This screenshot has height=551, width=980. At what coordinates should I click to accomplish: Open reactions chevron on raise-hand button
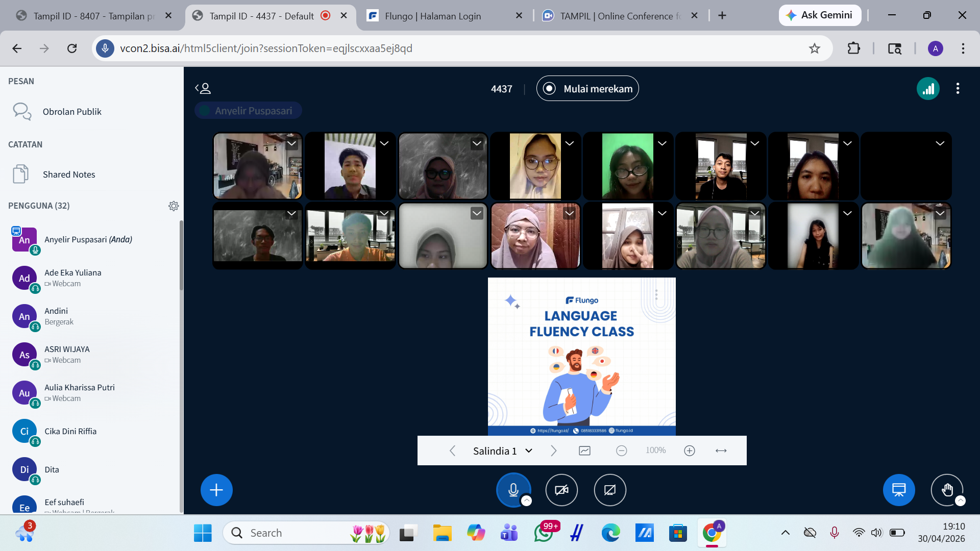[x=960, y=501]
